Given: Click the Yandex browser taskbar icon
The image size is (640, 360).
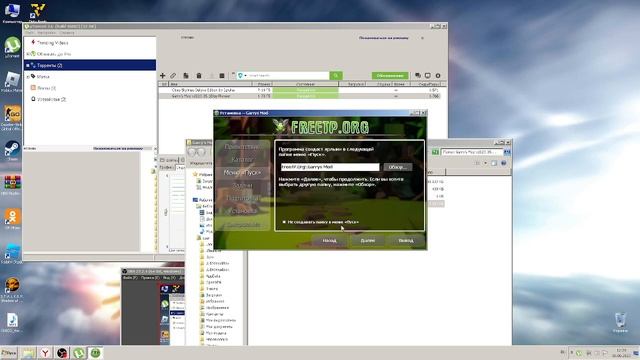Looking at the screenshot, I should 45,353.
